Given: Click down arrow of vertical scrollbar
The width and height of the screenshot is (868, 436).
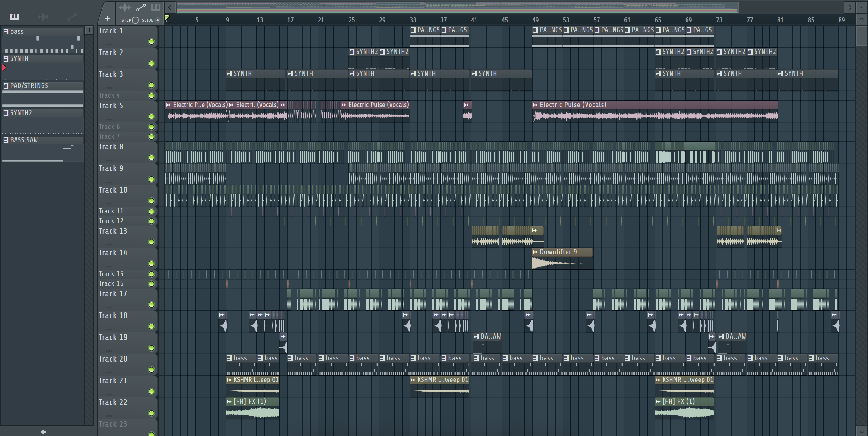Looking at the screenshot, I should tap(862, 431).
